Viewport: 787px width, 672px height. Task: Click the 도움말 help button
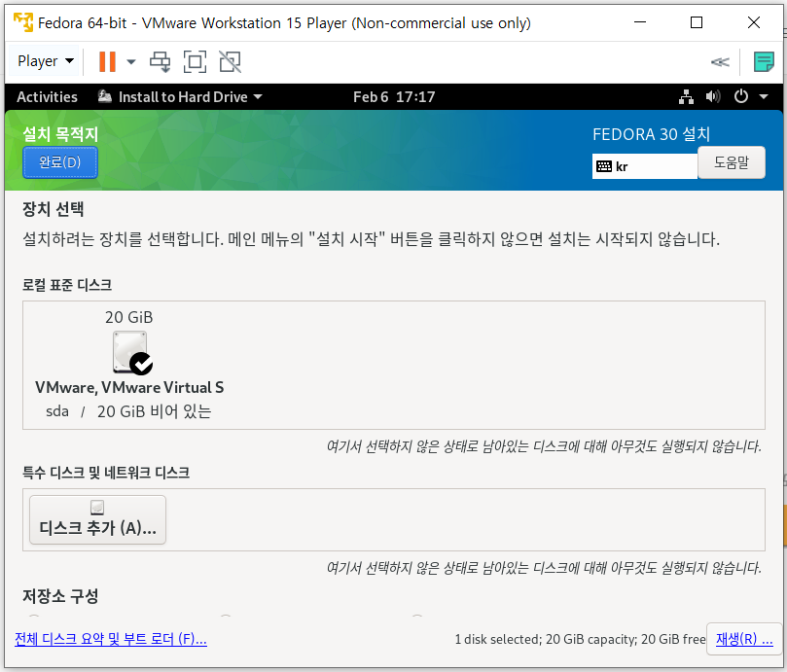click(732, 162)
